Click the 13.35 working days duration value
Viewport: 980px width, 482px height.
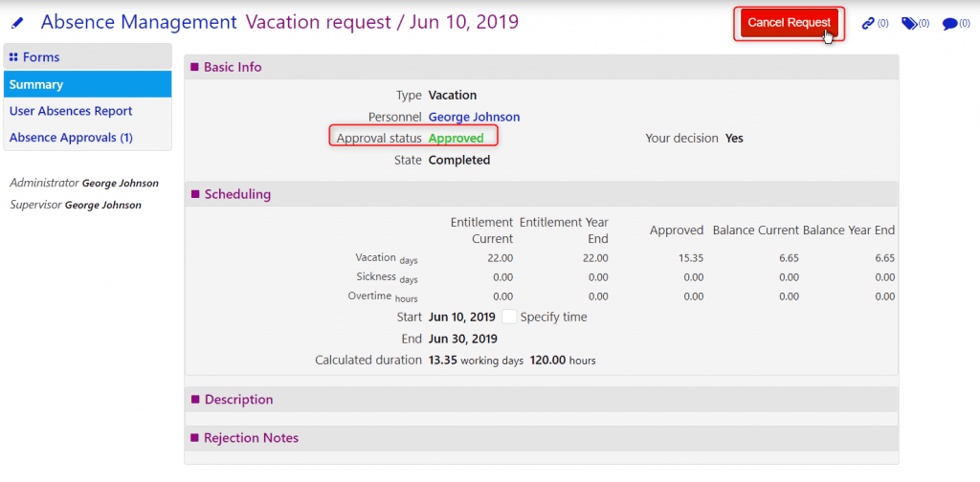pyautogui.click(x=476, y=361)
